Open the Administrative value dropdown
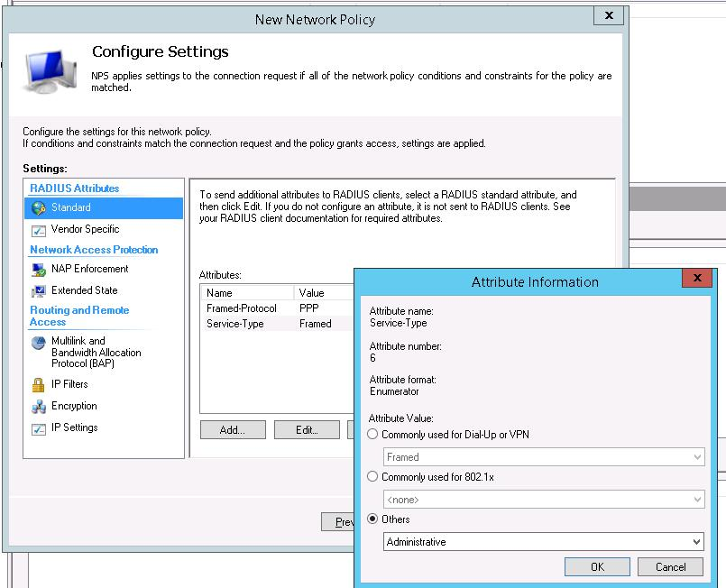The width and height of the screenshot is (726, 588). pos(544,542)
